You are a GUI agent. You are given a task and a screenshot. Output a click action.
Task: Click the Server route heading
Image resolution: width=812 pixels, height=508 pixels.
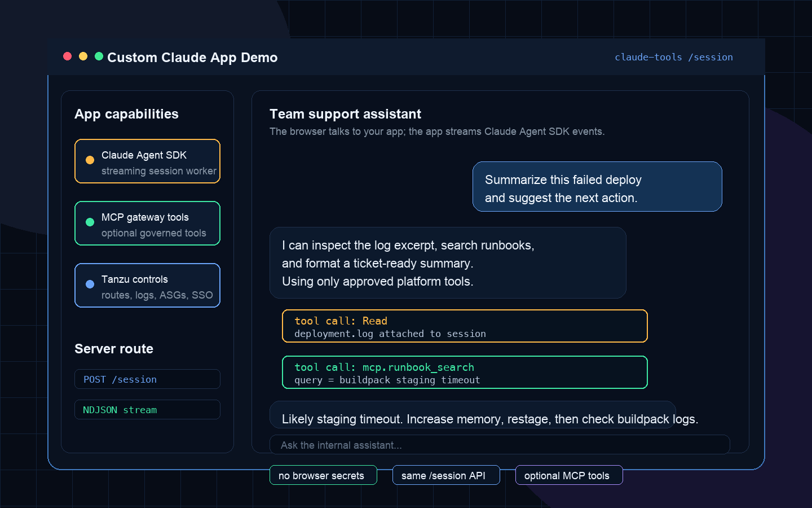(x=114, y=349)
